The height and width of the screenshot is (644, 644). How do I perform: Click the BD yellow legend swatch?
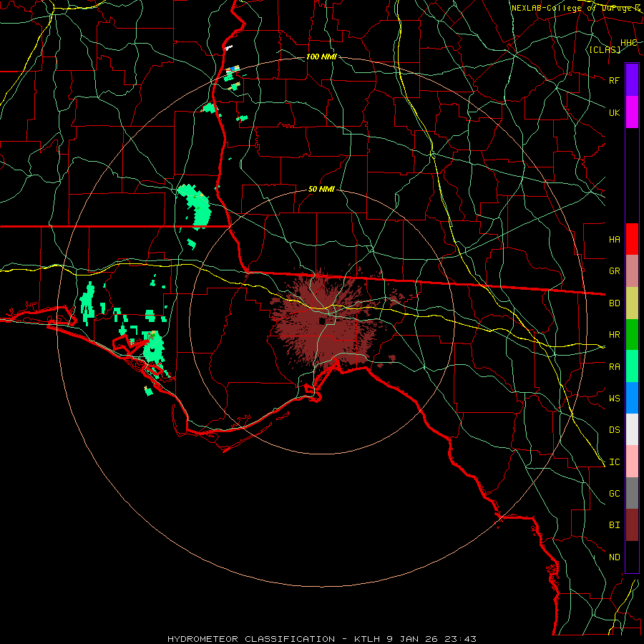tap(632, 303)
